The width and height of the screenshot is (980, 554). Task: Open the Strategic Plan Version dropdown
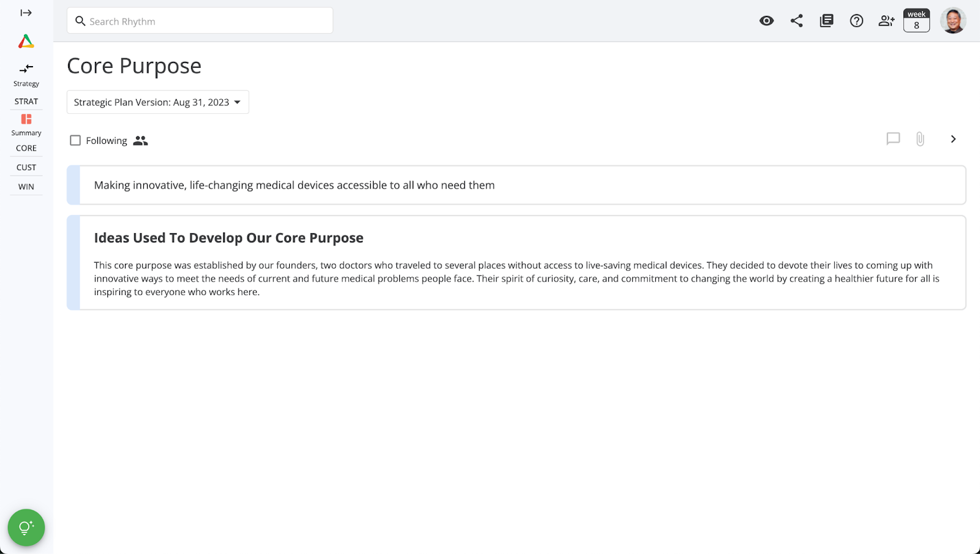coord(158,102)
